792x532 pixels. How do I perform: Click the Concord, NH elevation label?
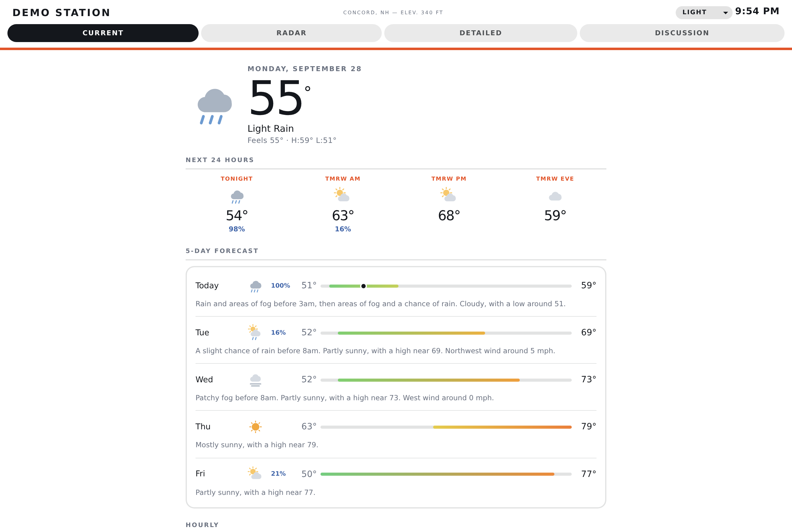click(x=393, y=13)
